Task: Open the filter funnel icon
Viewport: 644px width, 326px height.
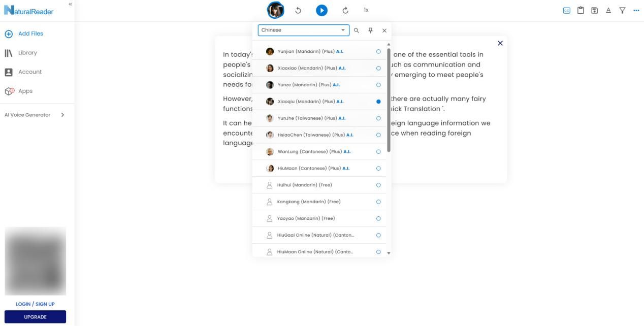Action: click(x=622, y=10)
